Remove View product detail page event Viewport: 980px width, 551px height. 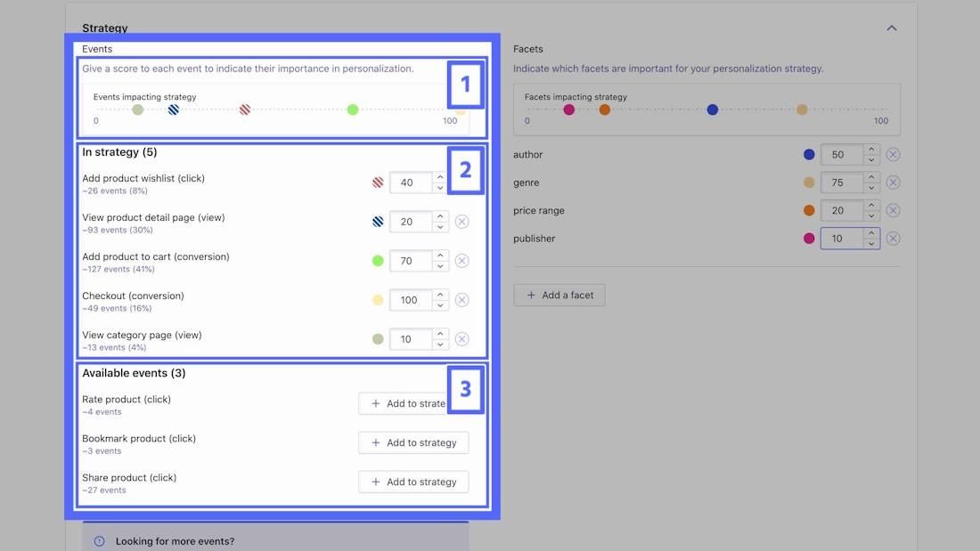click(461, 222)
